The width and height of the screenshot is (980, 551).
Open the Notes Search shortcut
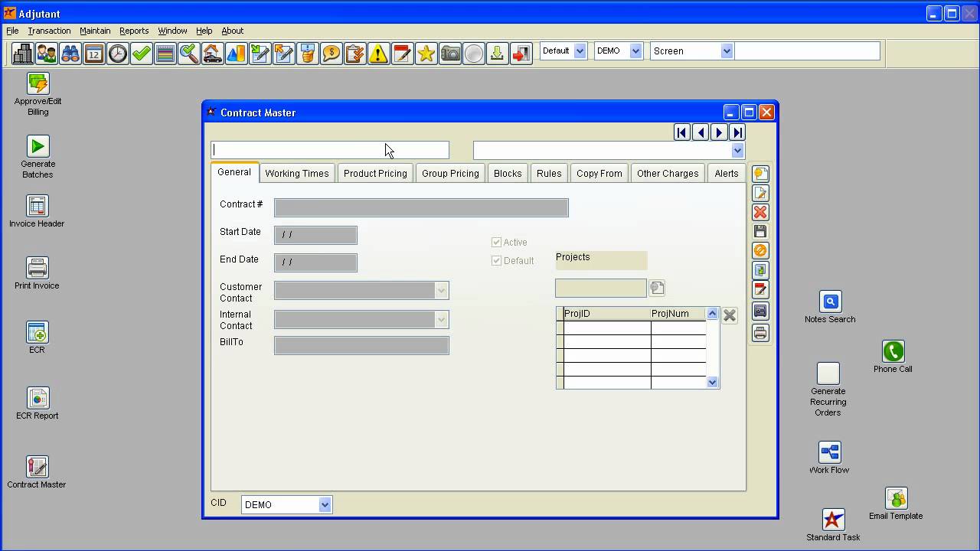click(x=830, y=307)
